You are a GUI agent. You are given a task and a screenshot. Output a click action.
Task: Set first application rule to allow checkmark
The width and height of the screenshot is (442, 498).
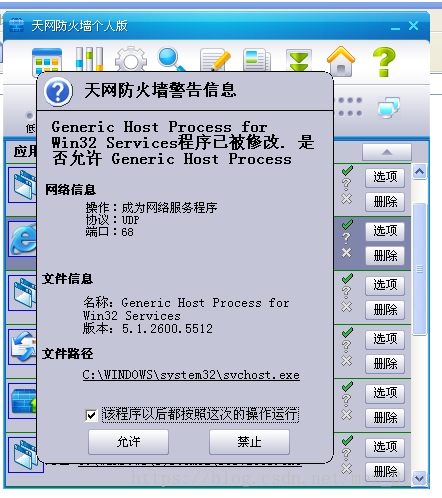coord(347,171)
